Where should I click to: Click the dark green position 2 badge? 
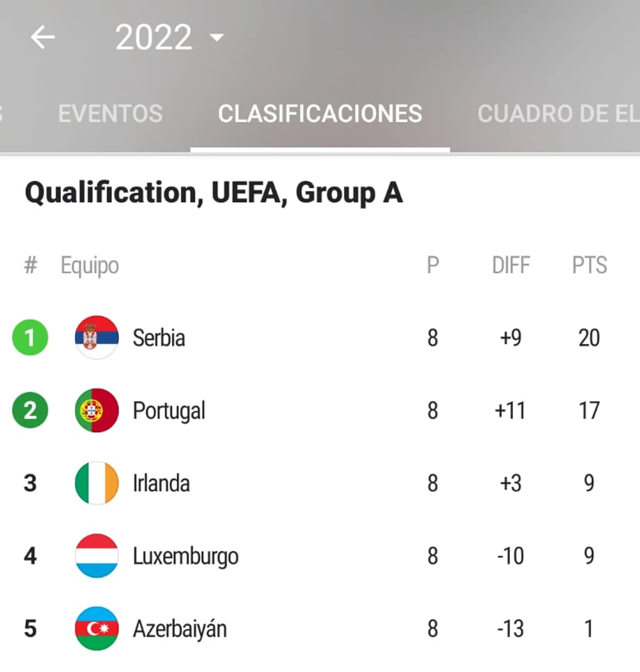(x=30, y=410)
